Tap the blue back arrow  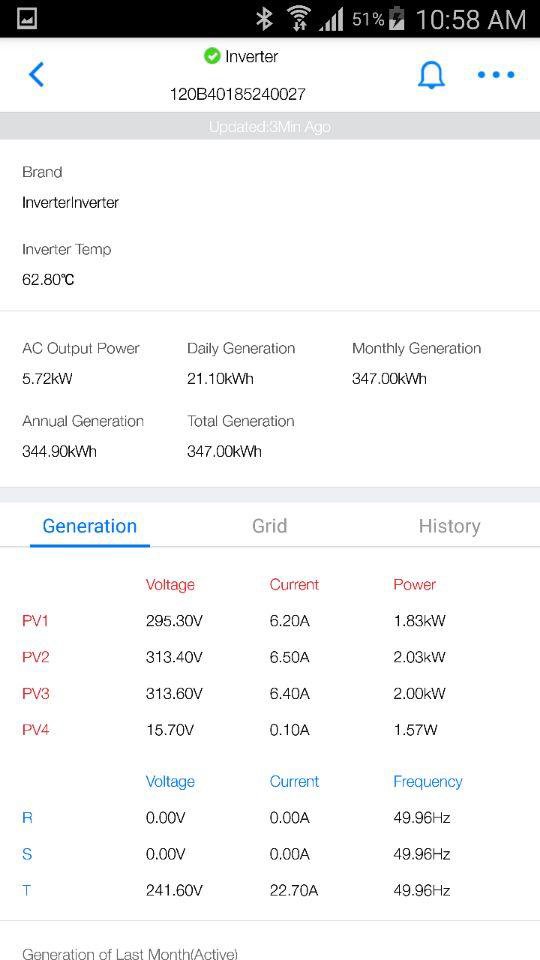tap(36, 75)
